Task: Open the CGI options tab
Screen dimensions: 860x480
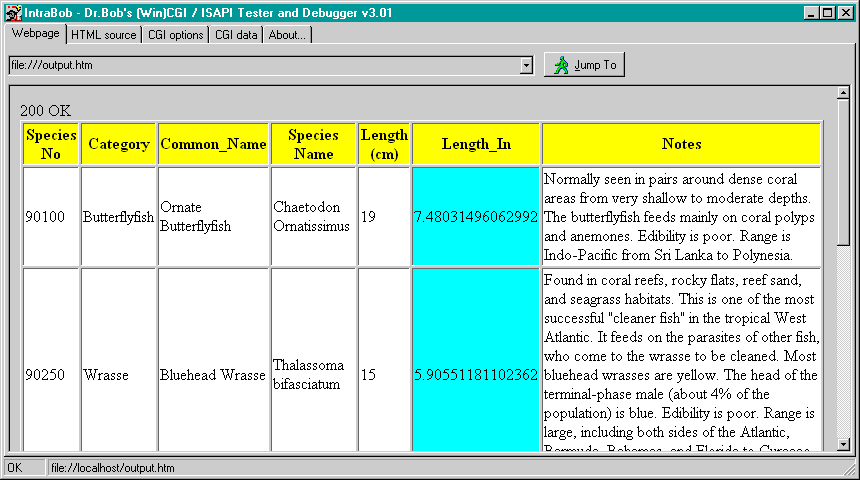Action: click(175, 35)
